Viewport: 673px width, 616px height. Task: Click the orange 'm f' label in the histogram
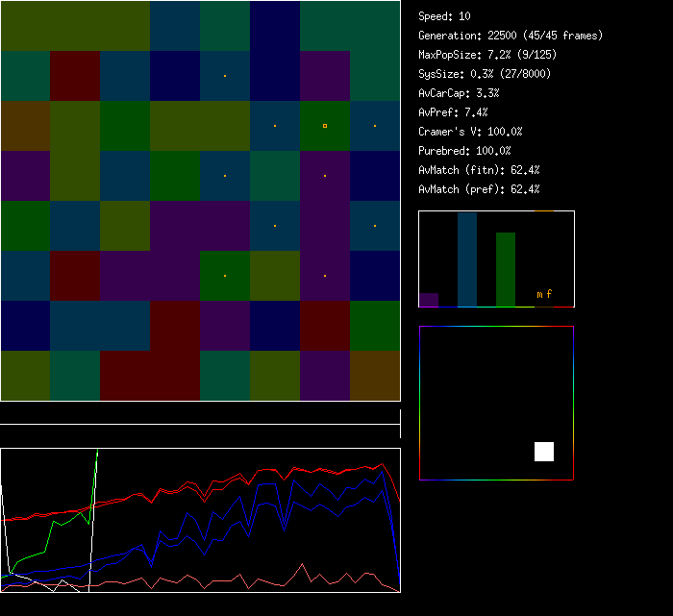coord(544,294)
